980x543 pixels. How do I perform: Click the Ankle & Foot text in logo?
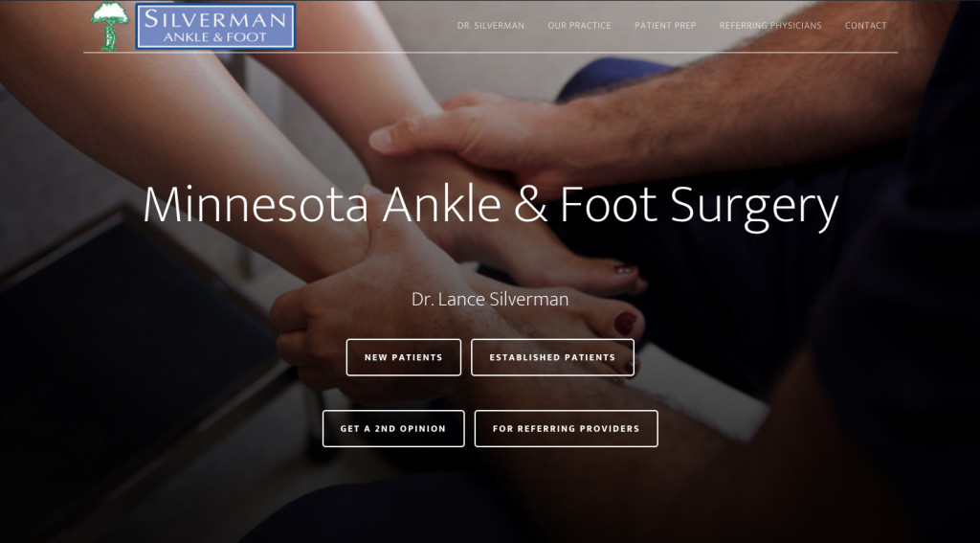click(x=215, y=37)
